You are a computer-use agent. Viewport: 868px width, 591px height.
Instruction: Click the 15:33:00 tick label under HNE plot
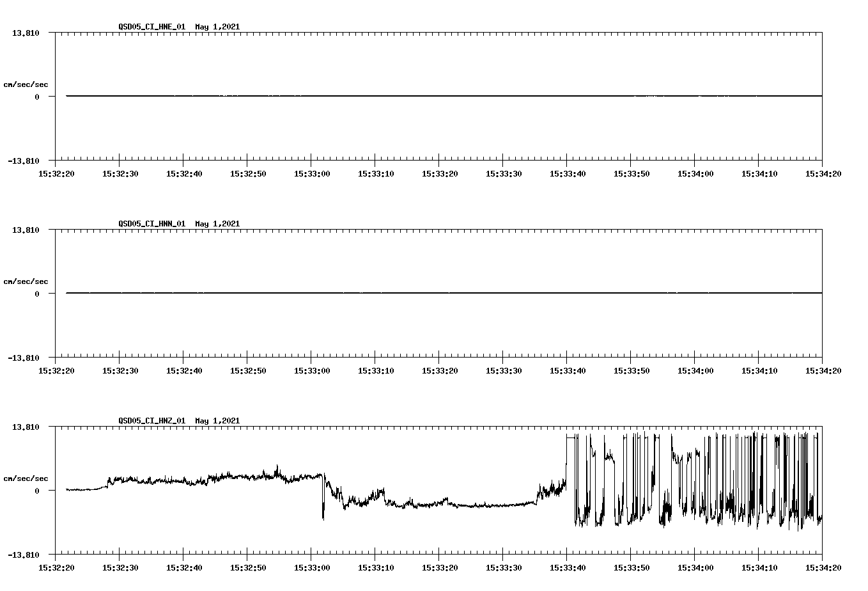[312, 173]
